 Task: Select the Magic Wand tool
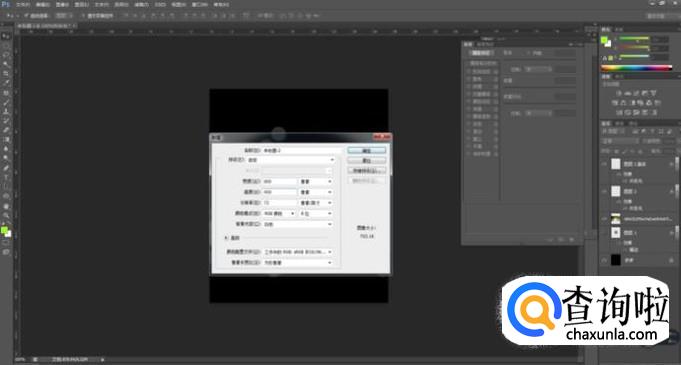pos(6,64)
